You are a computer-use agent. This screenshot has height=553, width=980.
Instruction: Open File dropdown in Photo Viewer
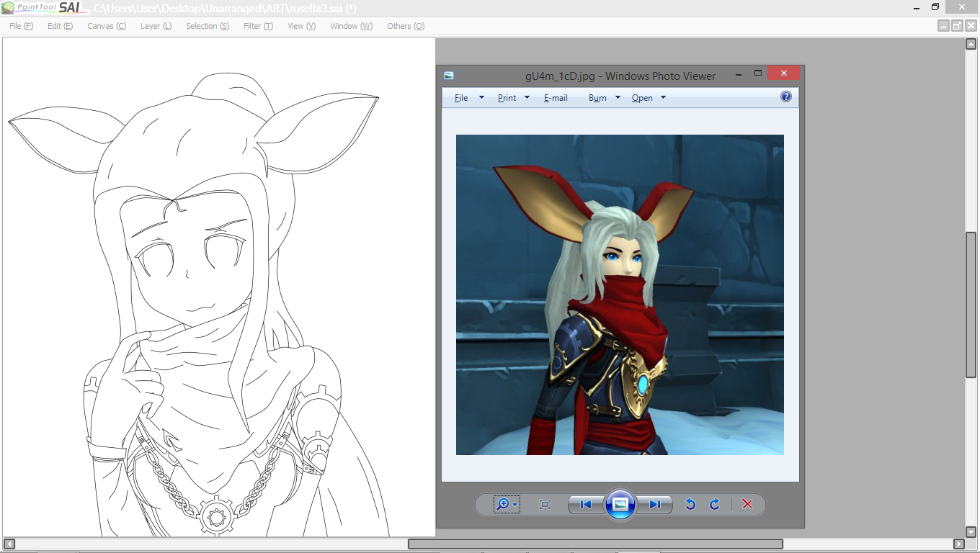click(x=469, y=98)
